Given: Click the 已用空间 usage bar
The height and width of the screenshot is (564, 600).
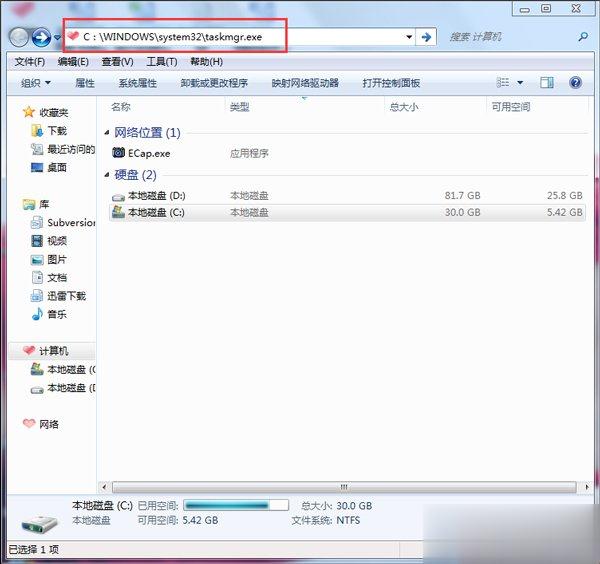Looking at the screenshot, I should click(x=236, y=505).
